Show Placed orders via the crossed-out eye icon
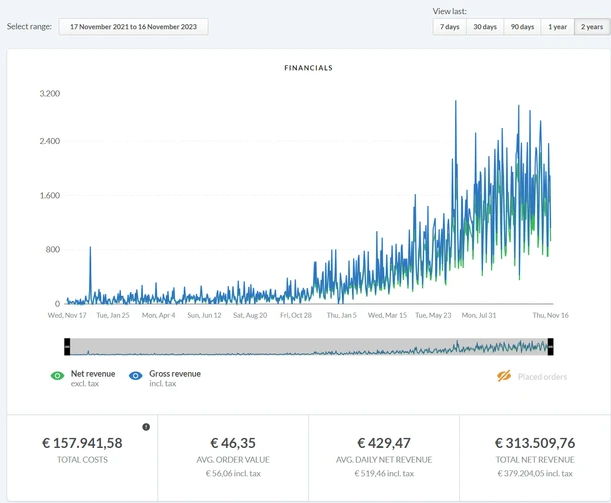The height and width of the screenshot is (503, 611). point(504,377)
